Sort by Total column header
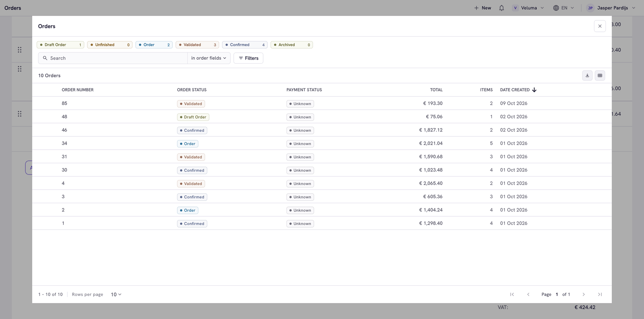644x319 pixels. pos(436,90)
